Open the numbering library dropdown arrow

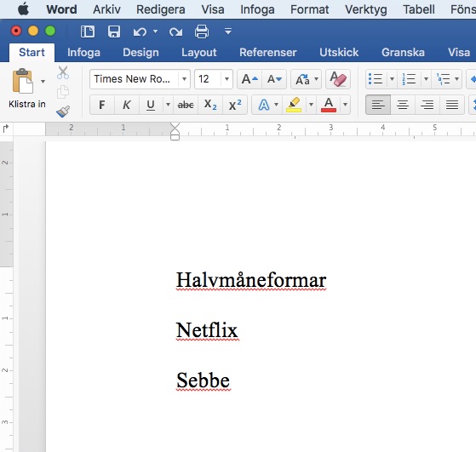pos(426,79)
